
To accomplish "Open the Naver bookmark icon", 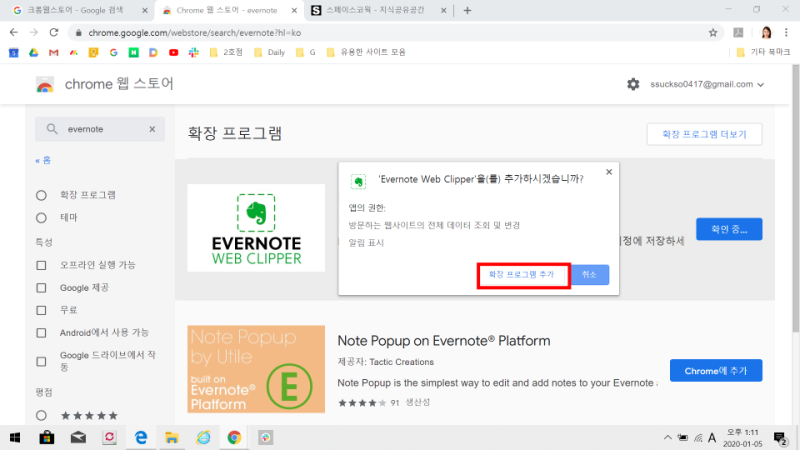I will [133, 53].
